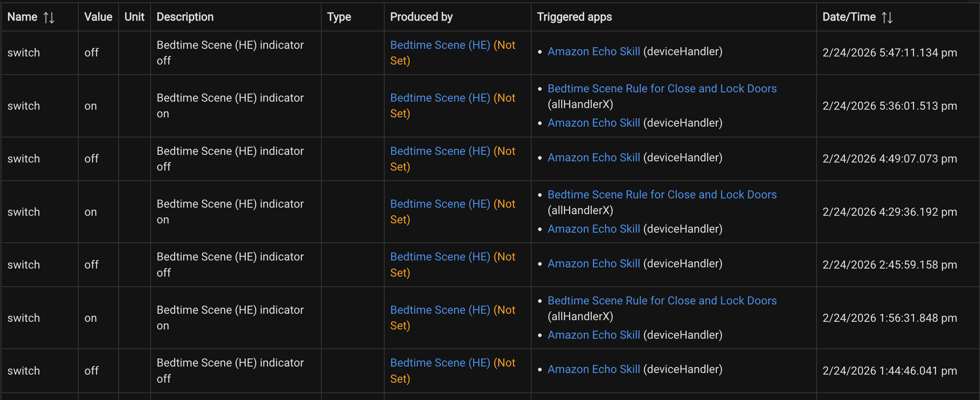Click Amazon Echo Skill in 2:45:59 row
The height and width of the screenshot is (400, 980).
593,264
